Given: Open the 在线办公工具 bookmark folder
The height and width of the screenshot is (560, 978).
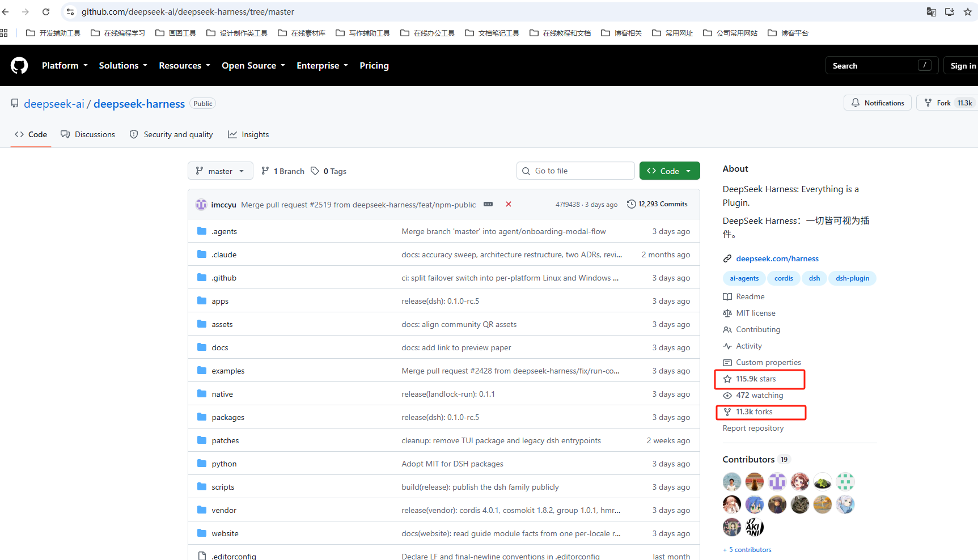Looking at the screenshot, I should [x=427, y=33].
